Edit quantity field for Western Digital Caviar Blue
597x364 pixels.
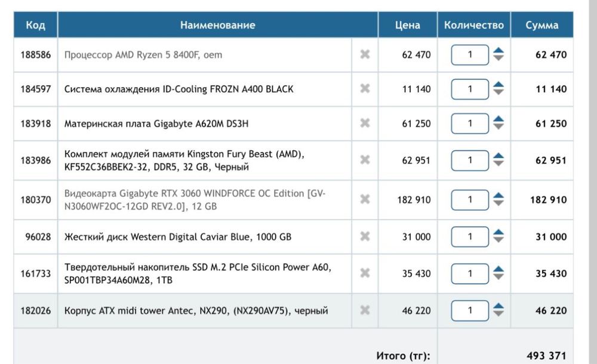[x=470, y=237]
